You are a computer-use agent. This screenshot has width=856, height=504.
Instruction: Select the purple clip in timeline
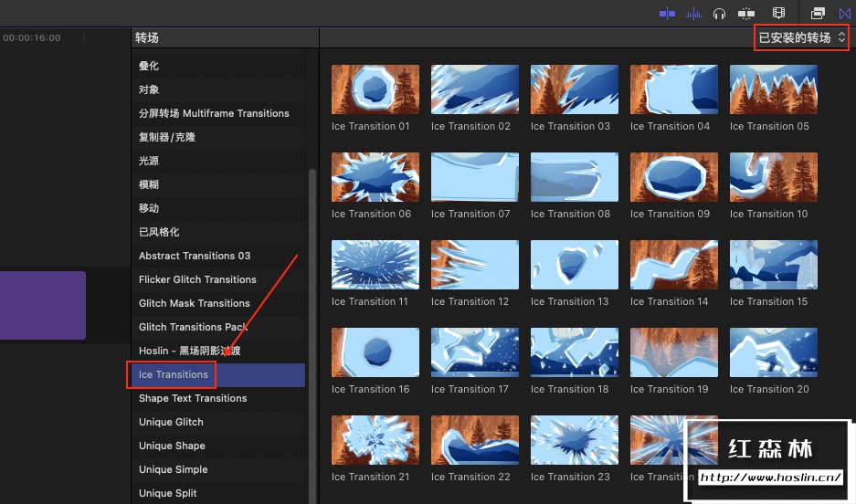pos(42,305)
